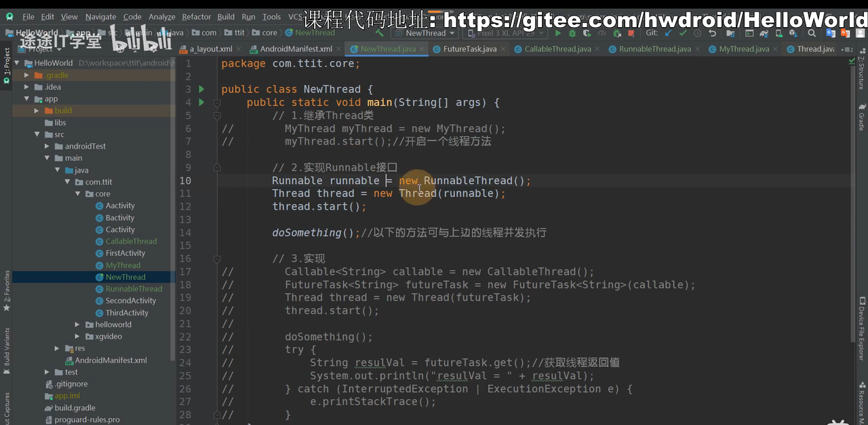Switch to a_layout.xml tab
868x425 pixels.
tap(211, 49)
